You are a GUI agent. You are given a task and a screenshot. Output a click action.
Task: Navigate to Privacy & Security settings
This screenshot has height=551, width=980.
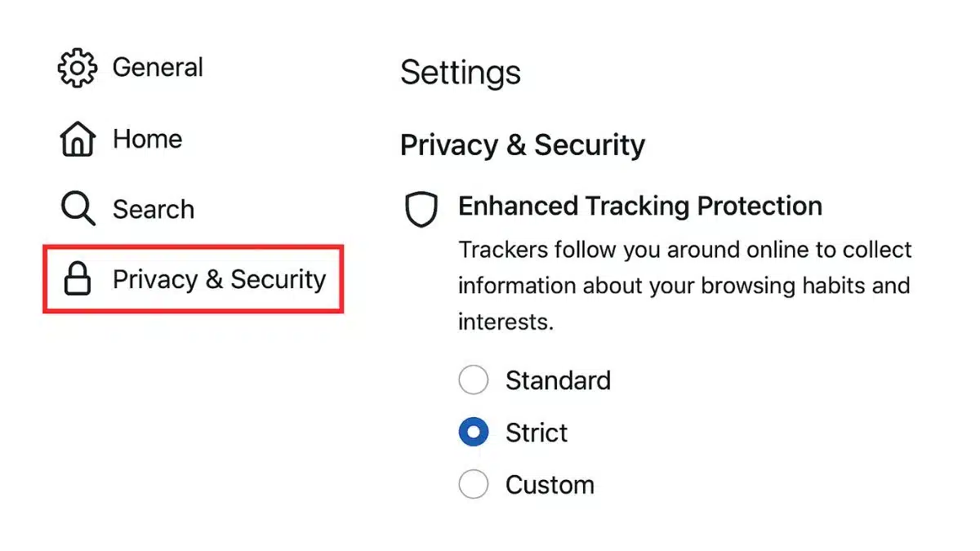point(219,279)
